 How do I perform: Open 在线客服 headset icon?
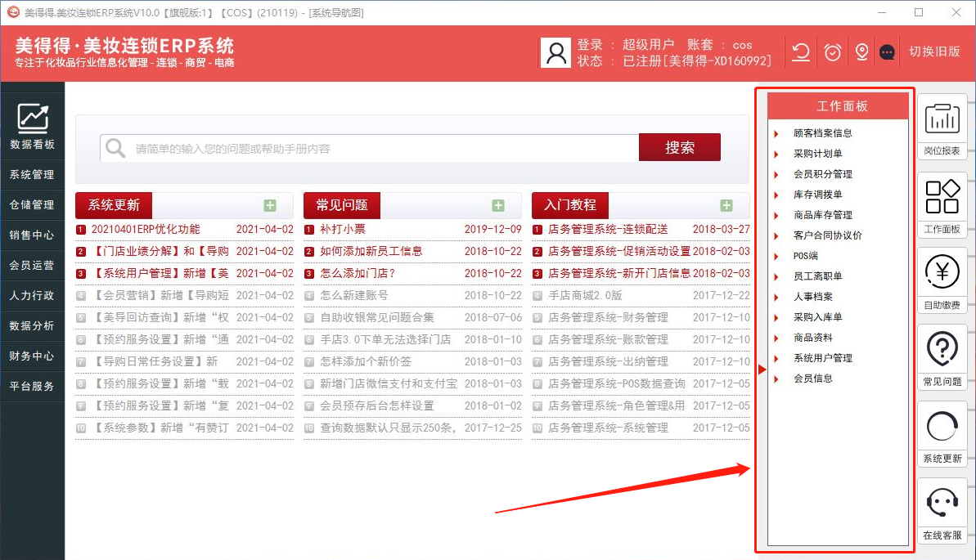942,503
